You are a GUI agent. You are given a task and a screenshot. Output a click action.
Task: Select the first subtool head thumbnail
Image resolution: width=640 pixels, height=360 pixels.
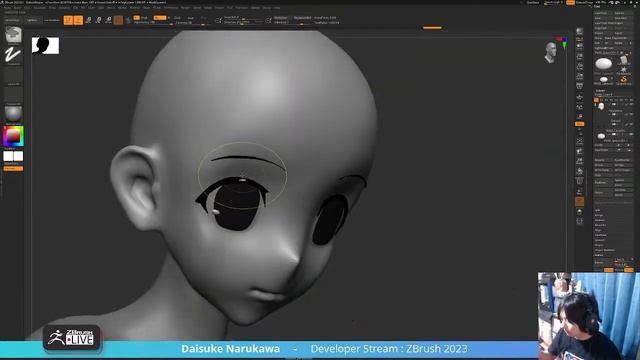click(x=601, y=107)
